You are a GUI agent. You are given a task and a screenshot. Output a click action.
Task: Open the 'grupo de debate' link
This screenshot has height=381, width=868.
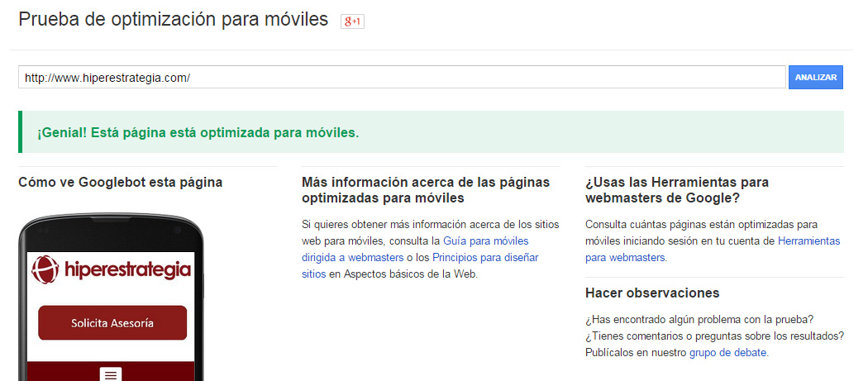[x=728, y=353]
